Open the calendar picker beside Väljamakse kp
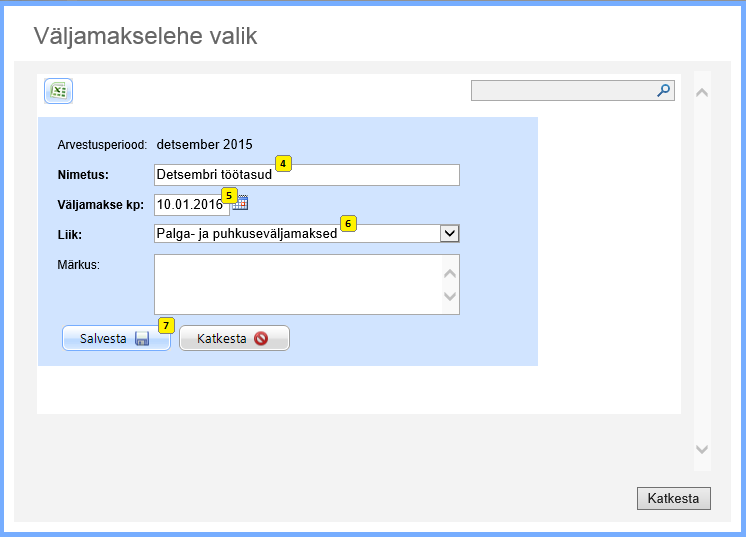 coord(240,204)
